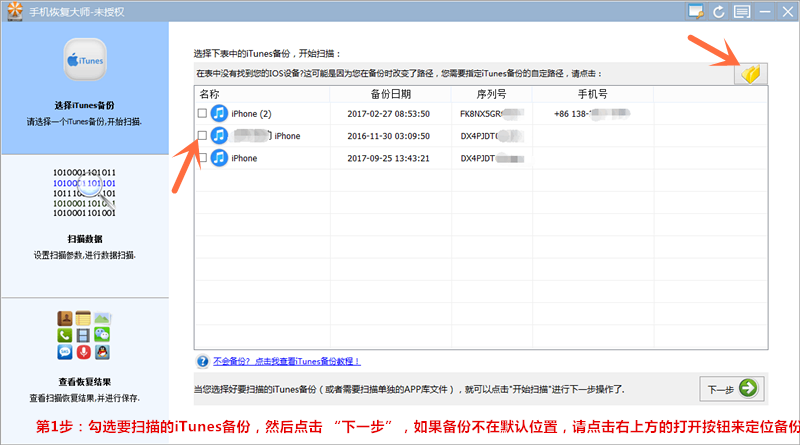Open the yellow folder browse button
The height and width of the screenshot is (445, 800).
(751, 74)
